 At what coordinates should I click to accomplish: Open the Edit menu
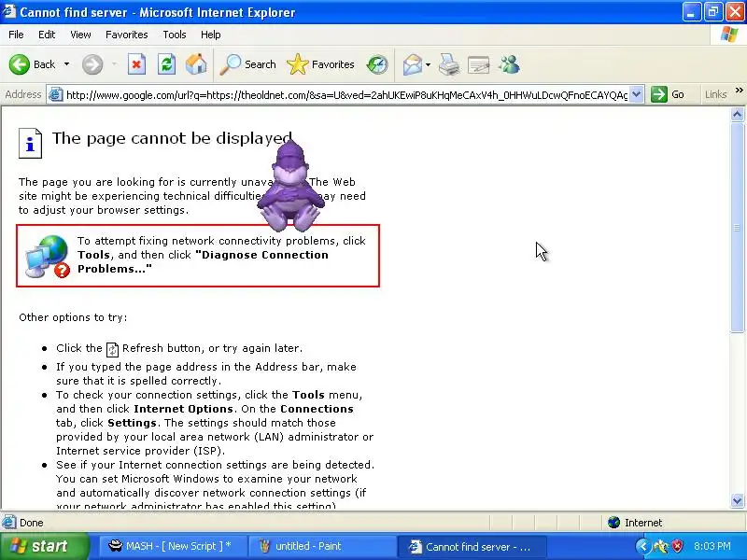[47, 35]
